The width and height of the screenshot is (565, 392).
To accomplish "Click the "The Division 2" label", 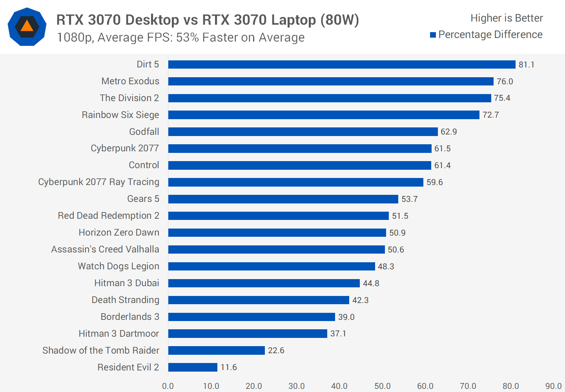I will pos(129,98).
